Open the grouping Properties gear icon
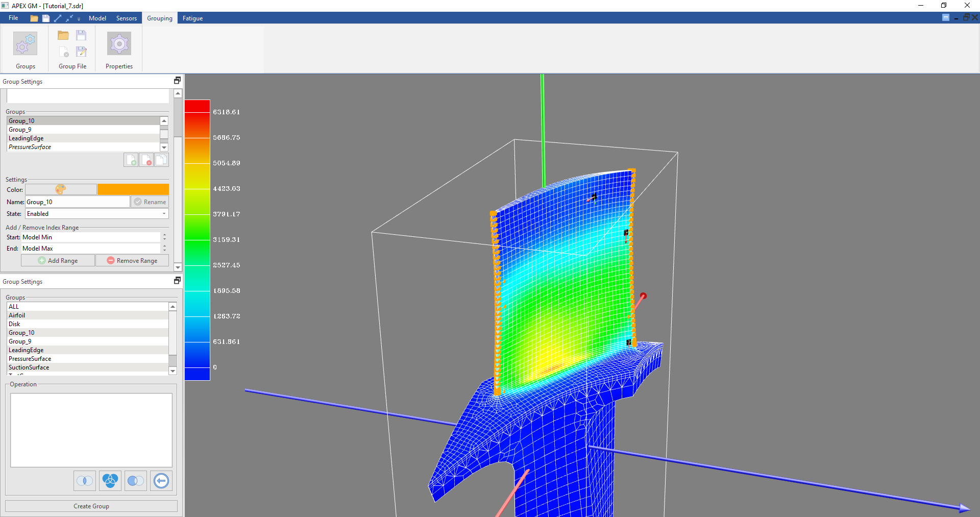 (x=119, y=44)
